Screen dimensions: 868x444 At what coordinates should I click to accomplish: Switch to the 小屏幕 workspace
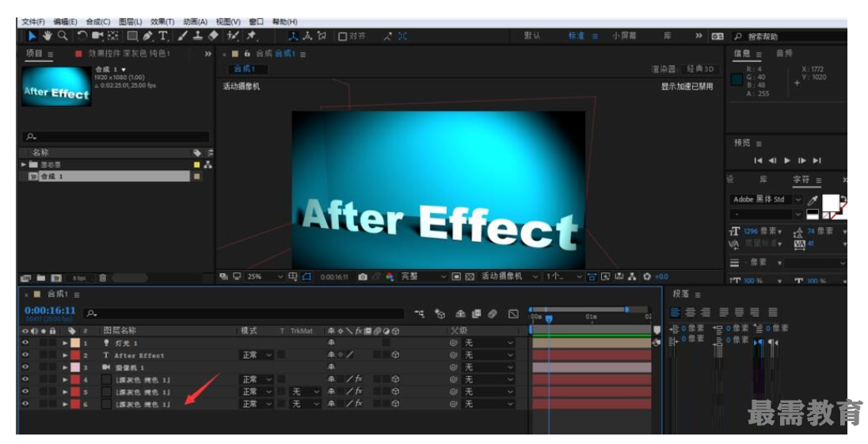(x=624, y=36)
